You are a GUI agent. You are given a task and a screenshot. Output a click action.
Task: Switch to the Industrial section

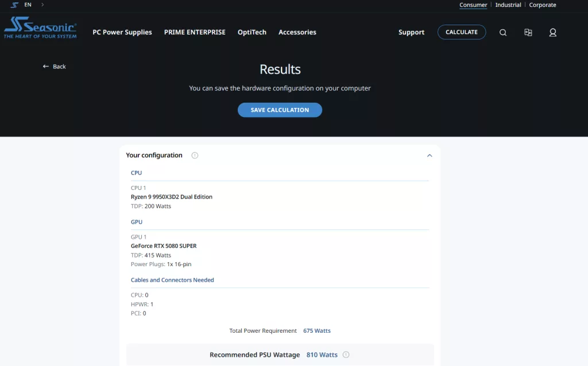click(508, 5)
